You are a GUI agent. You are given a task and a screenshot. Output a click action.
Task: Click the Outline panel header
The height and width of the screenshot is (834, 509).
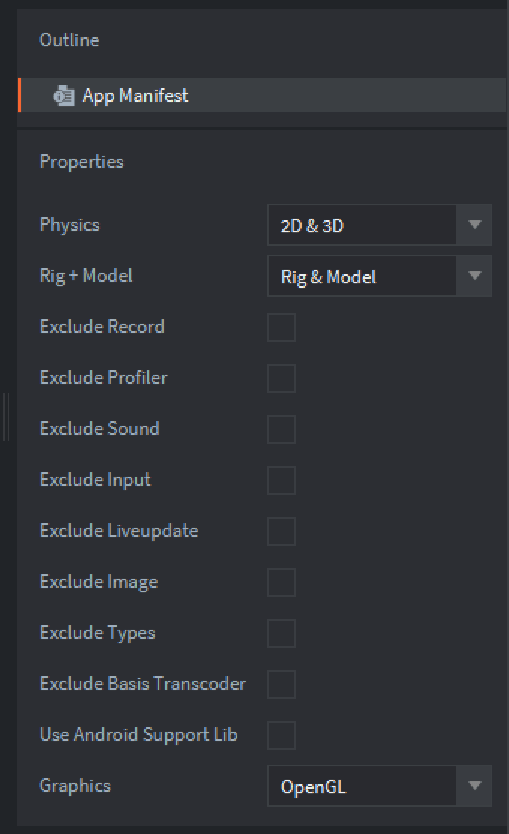click(69, 40)
